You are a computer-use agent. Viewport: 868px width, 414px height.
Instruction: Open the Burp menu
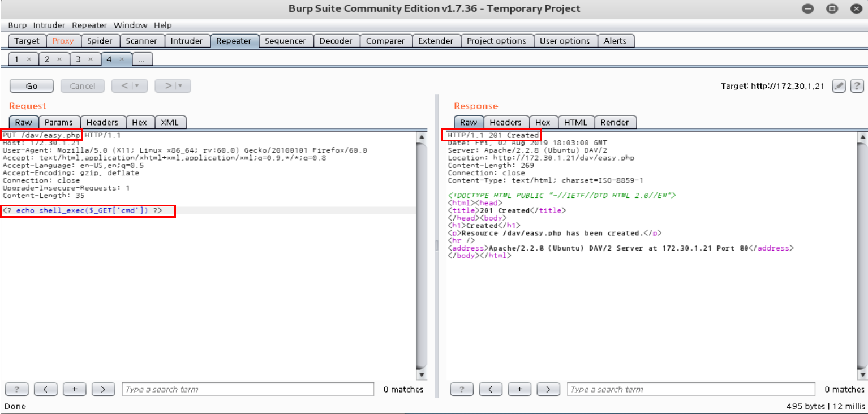click(x=17, y=25)
